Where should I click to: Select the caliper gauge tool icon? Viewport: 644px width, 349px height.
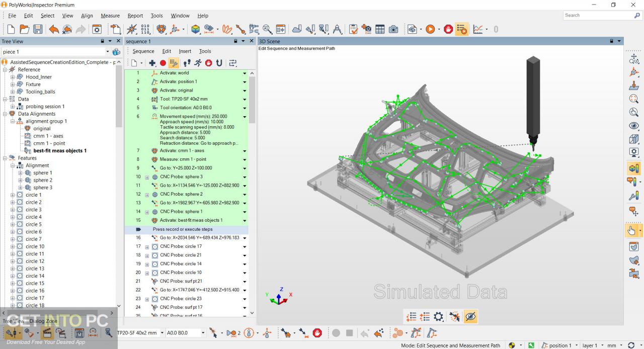(x=254, y=30)
